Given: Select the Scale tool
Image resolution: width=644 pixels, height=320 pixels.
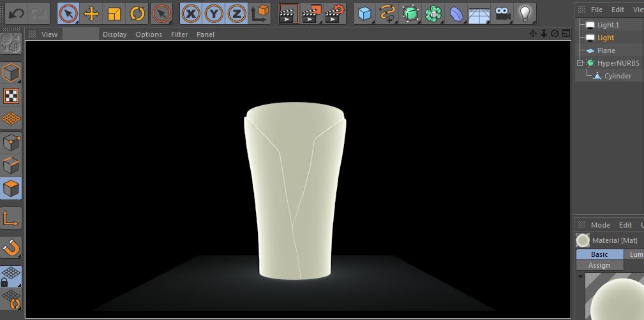Looking at the screenshot, I should coord(114,13).
